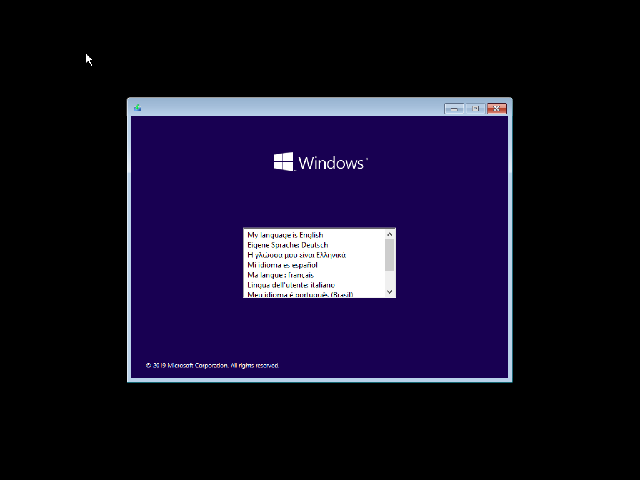Choose "Ma langue : français"
This screenshot has height=480, width=640.
[314, 275]
